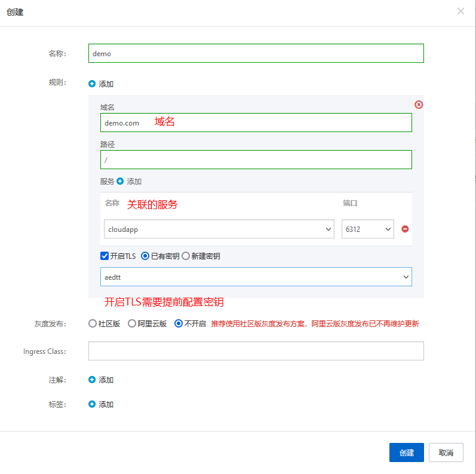476x474 pixels.
Task: Close the 创建 dialog with X
Action: pos(460,11)
